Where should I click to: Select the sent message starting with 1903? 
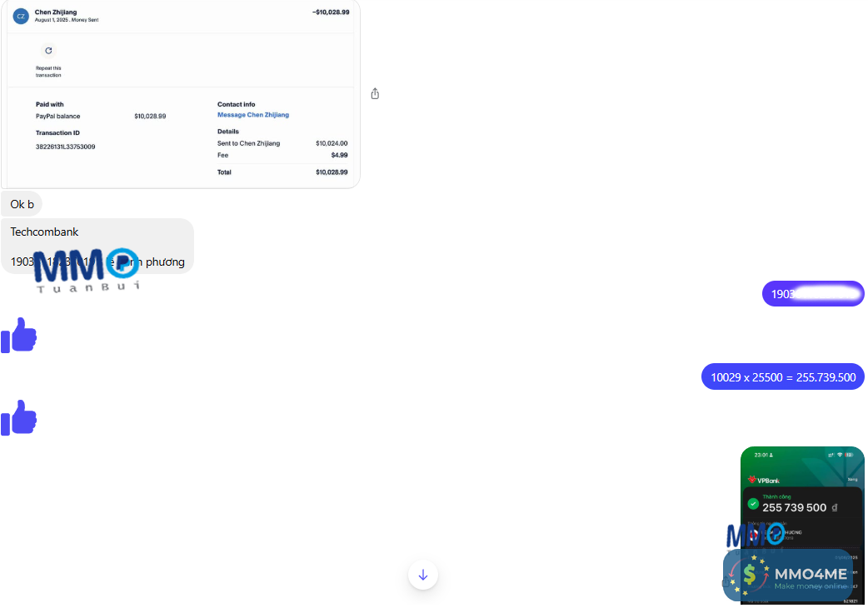813,294
